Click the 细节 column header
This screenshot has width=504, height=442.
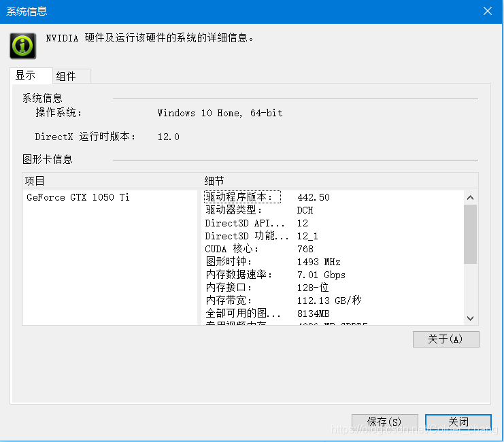[340, 181]
